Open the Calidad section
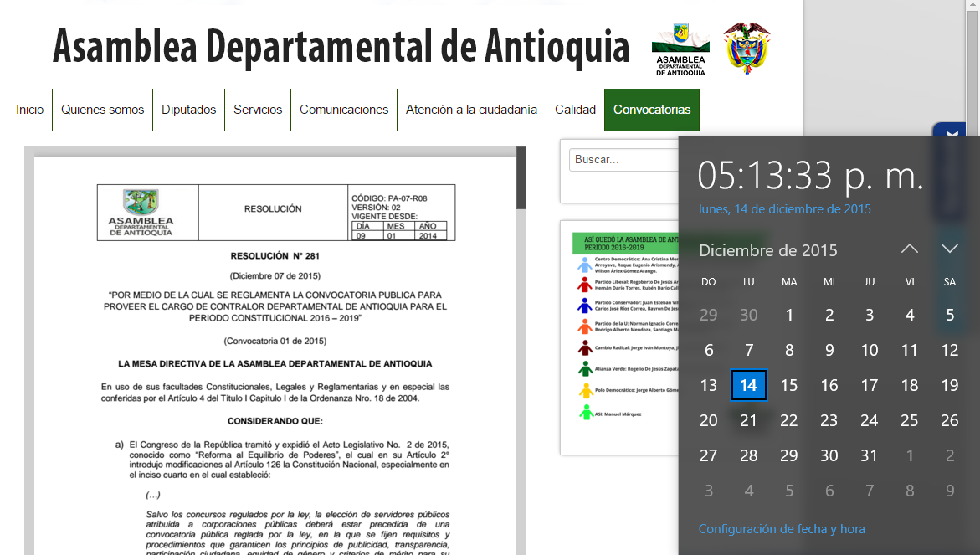 (x=575, y=110)
